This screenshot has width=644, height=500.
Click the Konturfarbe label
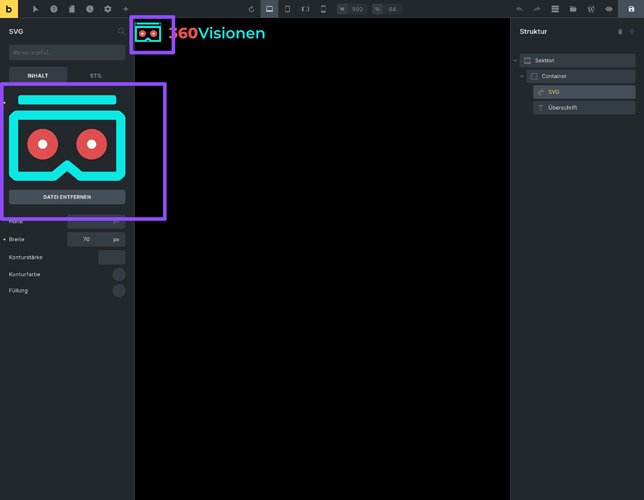pyautogui.click(x=24, y=274)
